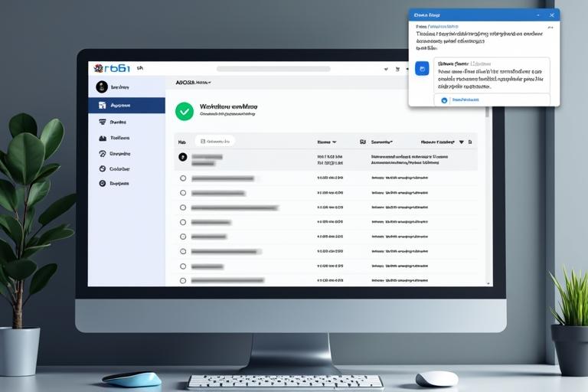Click the last sidebar item's icon
Screen dimensions: 588x392
(x=103, y=184)
